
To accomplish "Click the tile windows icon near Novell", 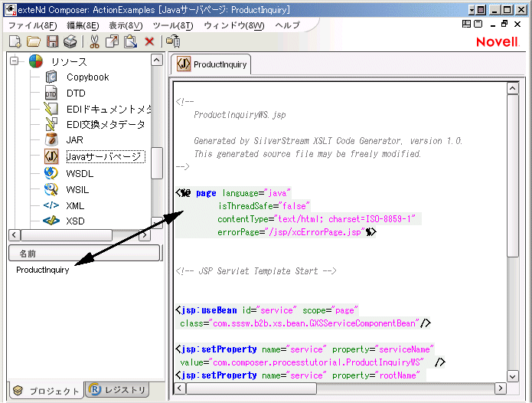I will point(466,24).
